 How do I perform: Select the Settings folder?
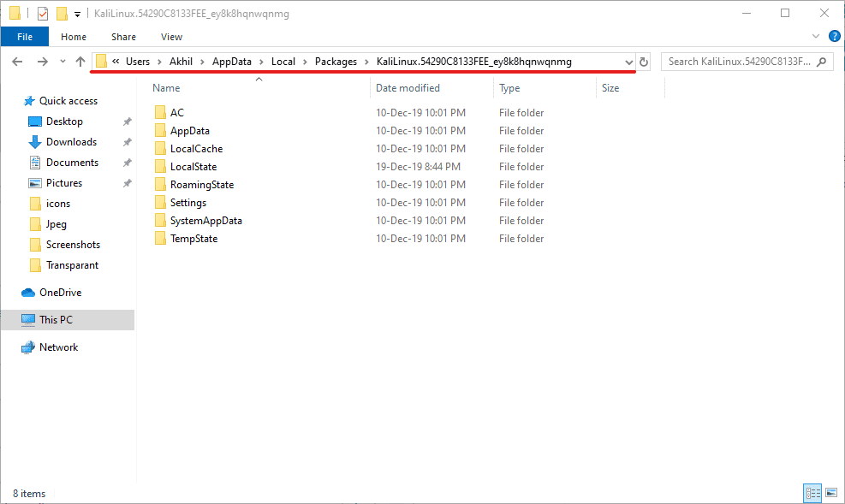coord(188,203)
